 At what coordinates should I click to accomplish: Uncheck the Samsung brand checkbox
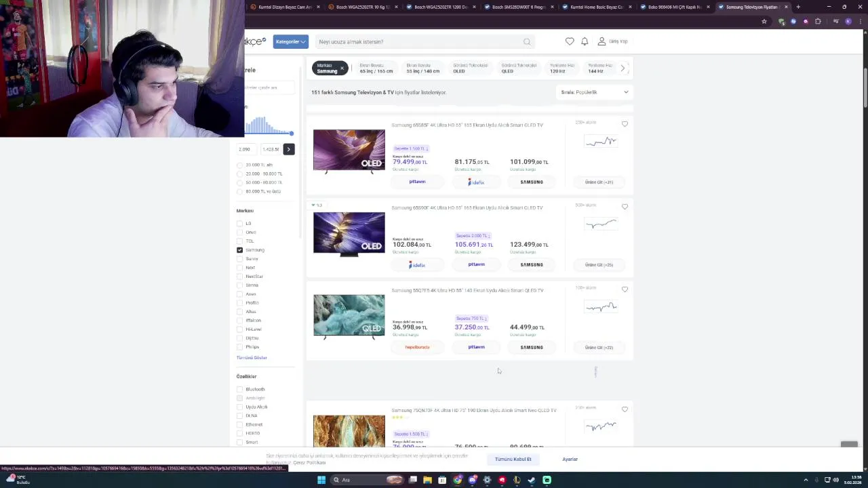click(x=239, y=250)
